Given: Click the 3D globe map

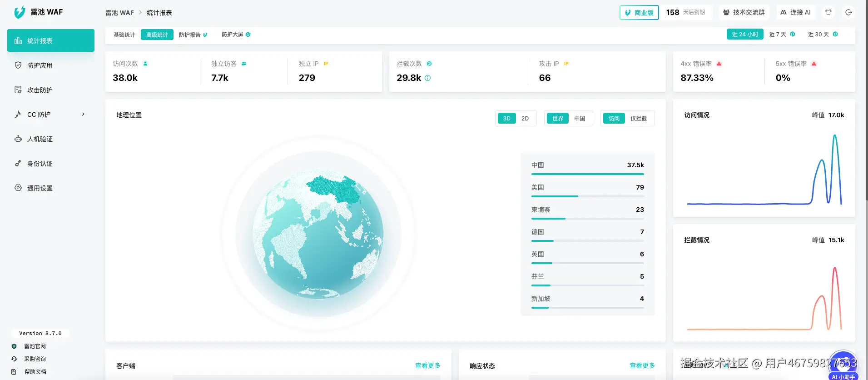Looking at the screenshot, I should tap(318, 235).
